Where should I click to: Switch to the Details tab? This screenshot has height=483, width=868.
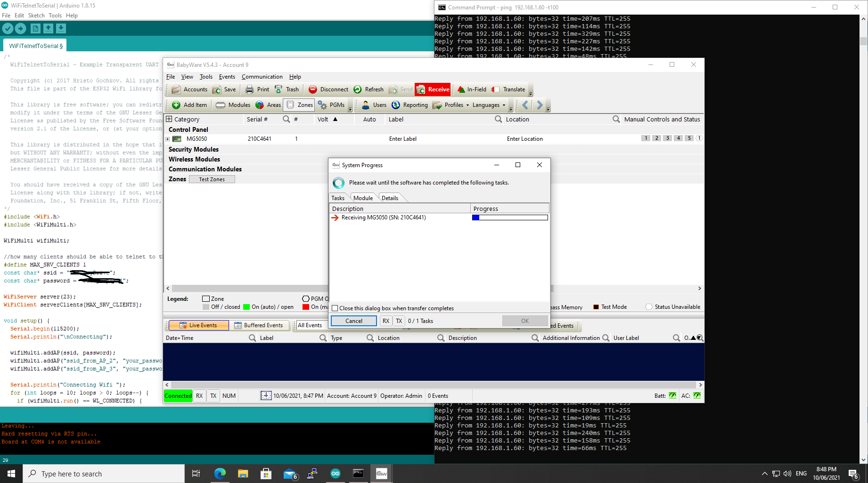(x=390, y=197)
